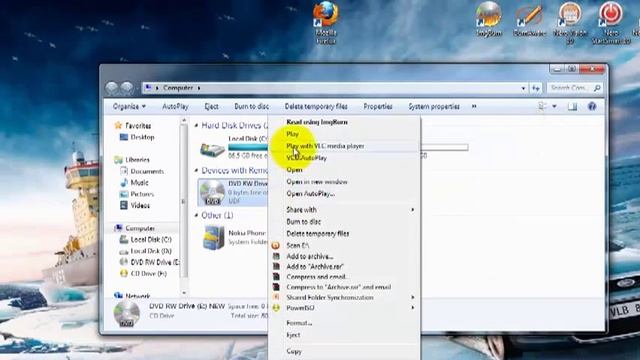Select Local Disk (C:) in navigation pane
The image size is (640, 360).
[151, 240]
